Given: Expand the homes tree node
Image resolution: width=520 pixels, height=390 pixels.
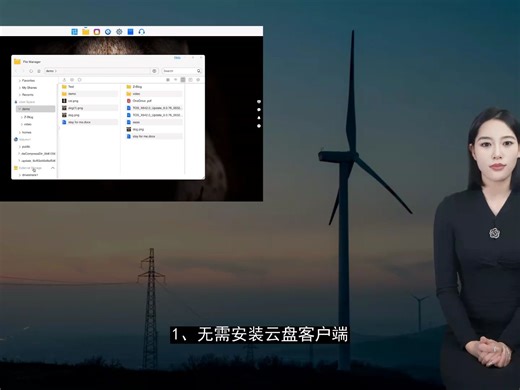Looking at the screenshot, I should coord(20,132).
